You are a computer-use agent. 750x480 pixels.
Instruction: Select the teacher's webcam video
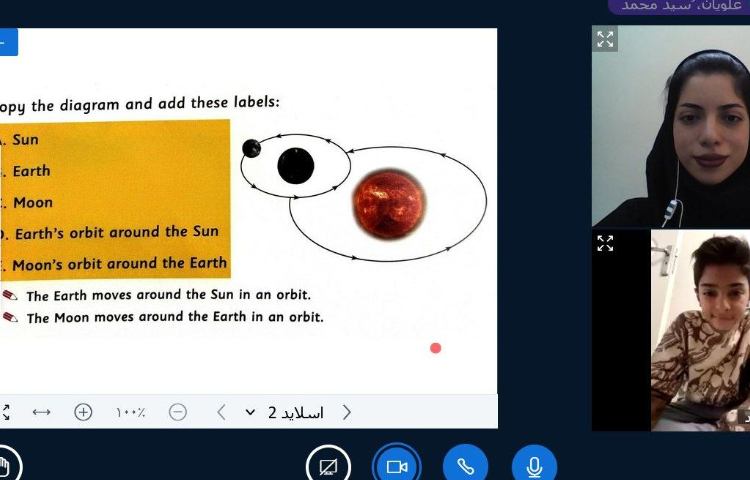[x=680, y=130]
